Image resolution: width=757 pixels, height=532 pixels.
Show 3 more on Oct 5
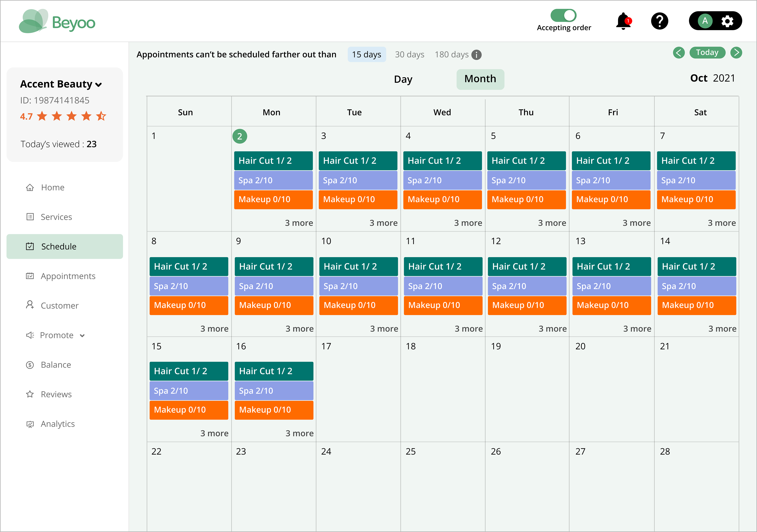coord(552,223)
